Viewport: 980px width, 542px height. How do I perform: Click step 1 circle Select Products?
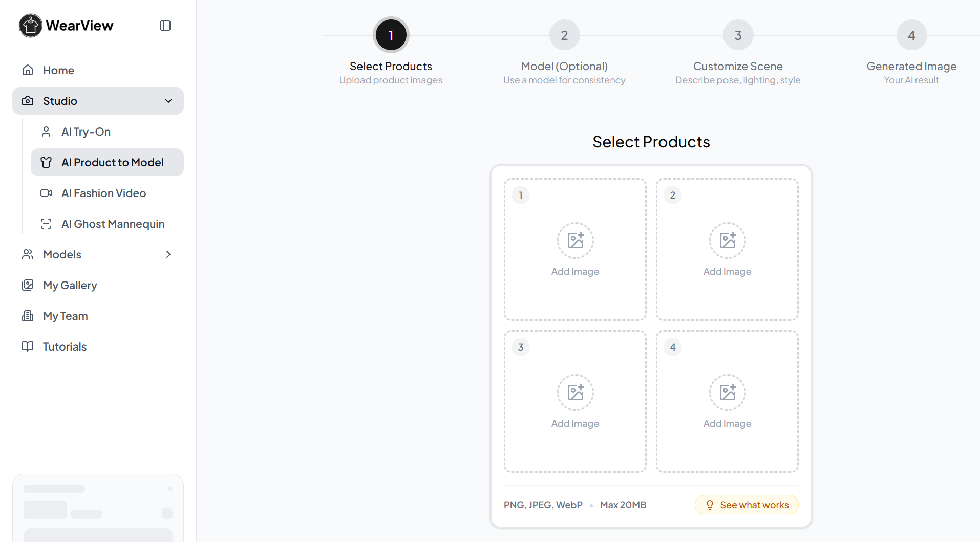coord(391,35)
